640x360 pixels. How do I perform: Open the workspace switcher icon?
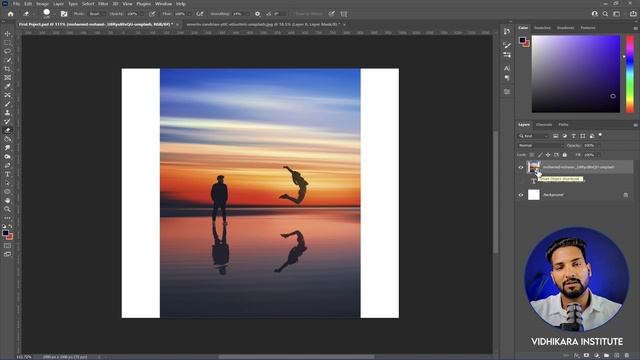617,14
